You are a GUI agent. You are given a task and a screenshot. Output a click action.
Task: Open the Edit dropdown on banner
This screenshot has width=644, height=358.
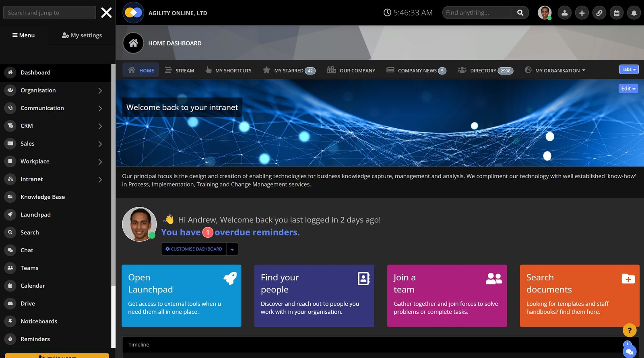[628, 88]
